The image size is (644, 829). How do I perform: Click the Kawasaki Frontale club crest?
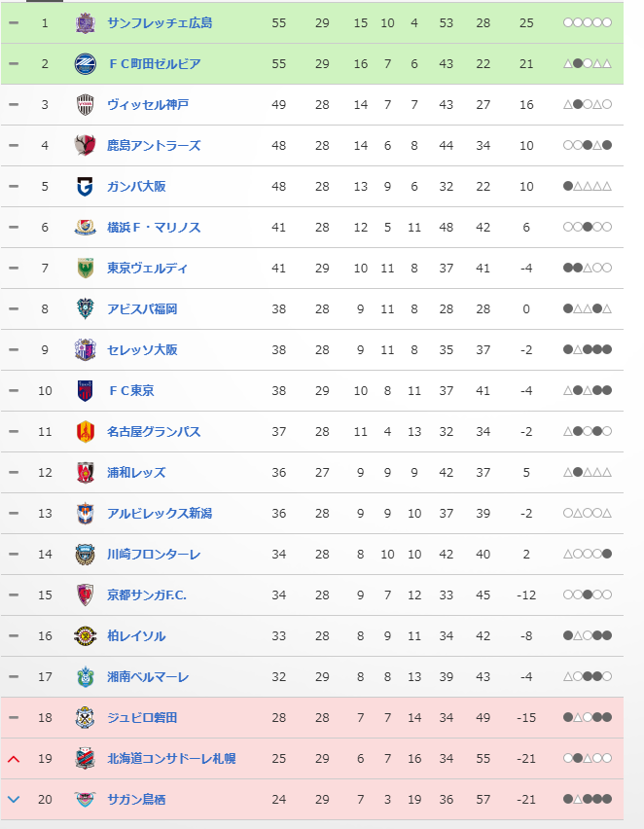coord(86,555)
